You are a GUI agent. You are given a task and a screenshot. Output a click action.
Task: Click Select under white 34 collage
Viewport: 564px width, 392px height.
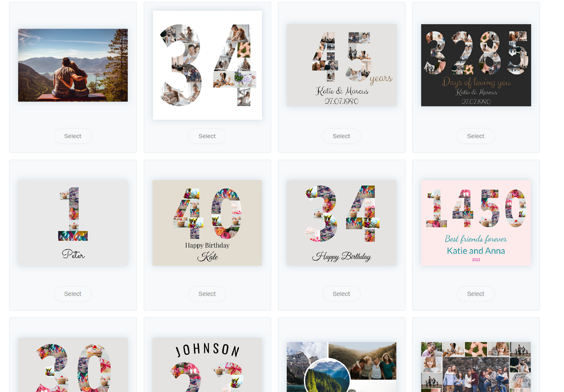pos(207,136)
